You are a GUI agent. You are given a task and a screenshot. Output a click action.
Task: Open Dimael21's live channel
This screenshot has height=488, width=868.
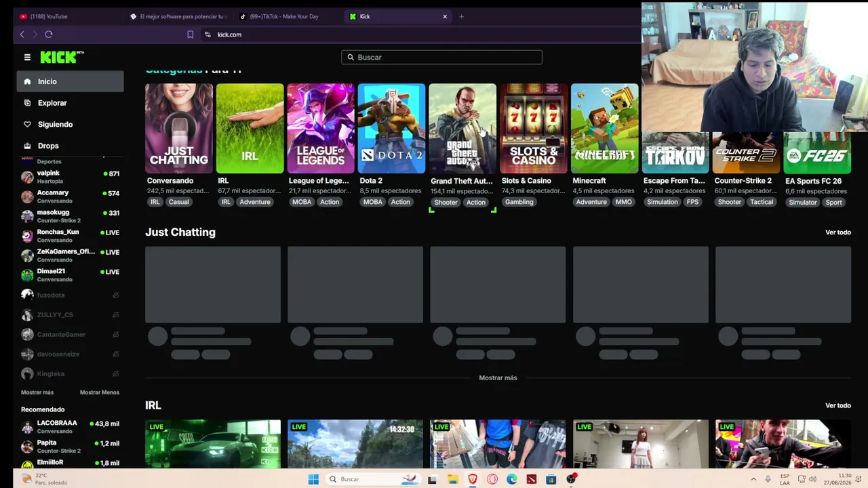(x=71, y=275)
